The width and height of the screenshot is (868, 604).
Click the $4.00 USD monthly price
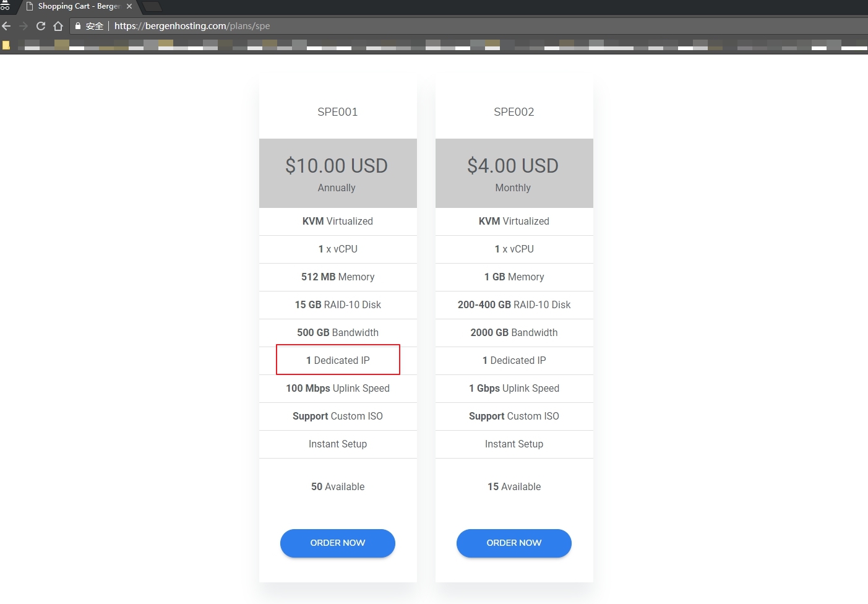513,166
